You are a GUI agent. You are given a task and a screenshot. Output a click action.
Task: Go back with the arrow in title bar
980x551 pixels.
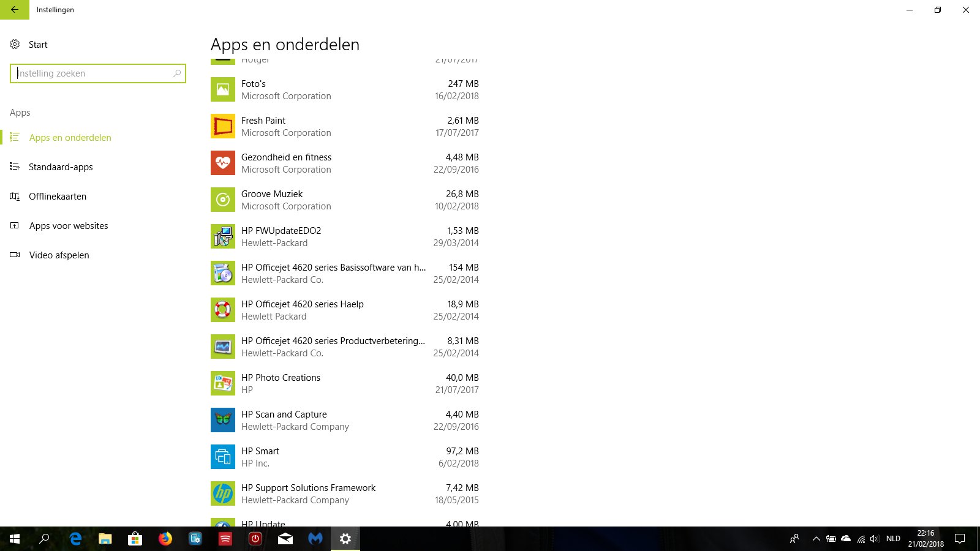point(15,10)
